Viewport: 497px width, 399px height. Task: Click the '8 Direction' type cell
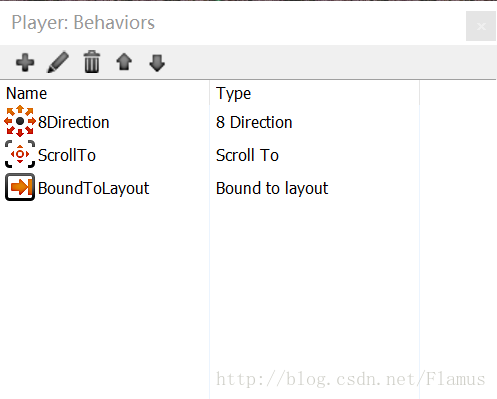254,122
